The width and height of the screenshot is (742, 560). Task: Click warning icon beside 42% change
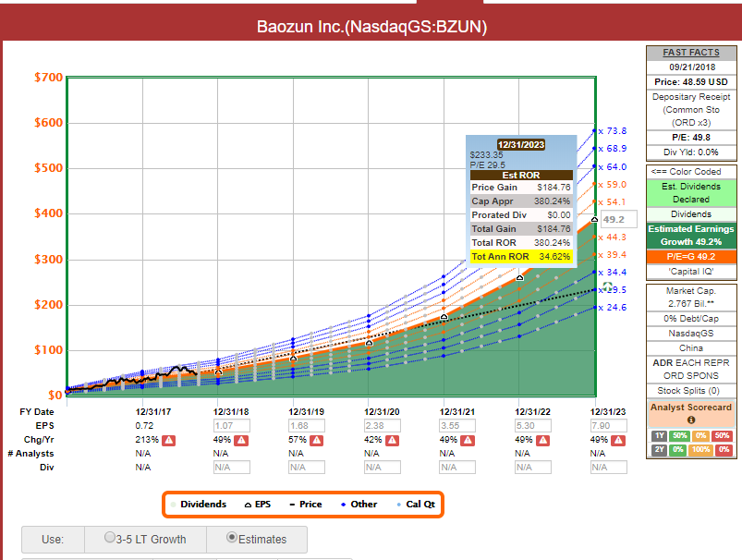tap(392, 440)
